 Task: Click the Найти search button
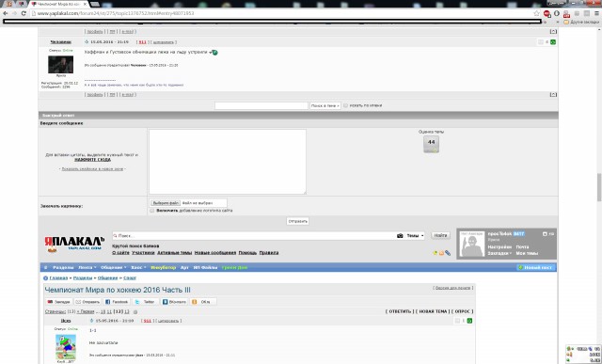pyautogui.click(x=440, y=235)
